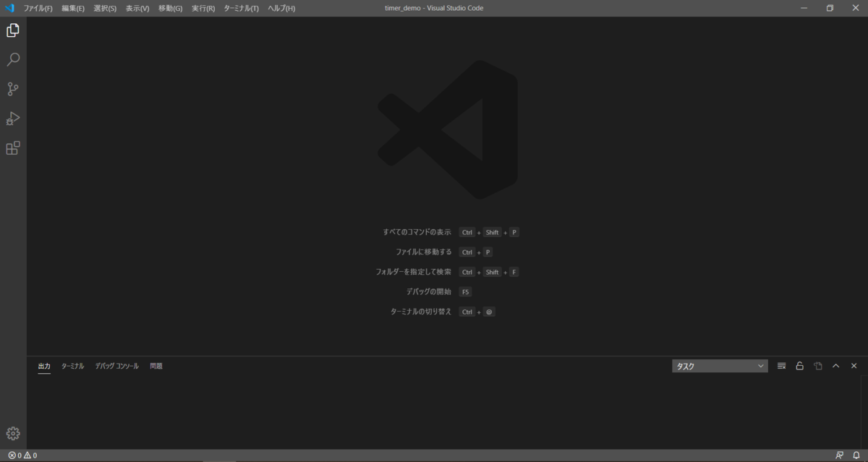Open the 編集(E) menu

click(x=73, y=8)
